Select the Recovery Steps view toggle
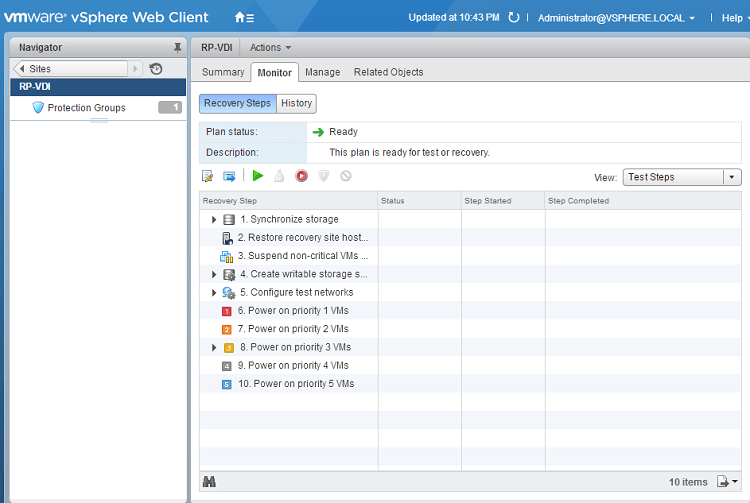The image size is (750, 503). (x=238, y=103)
